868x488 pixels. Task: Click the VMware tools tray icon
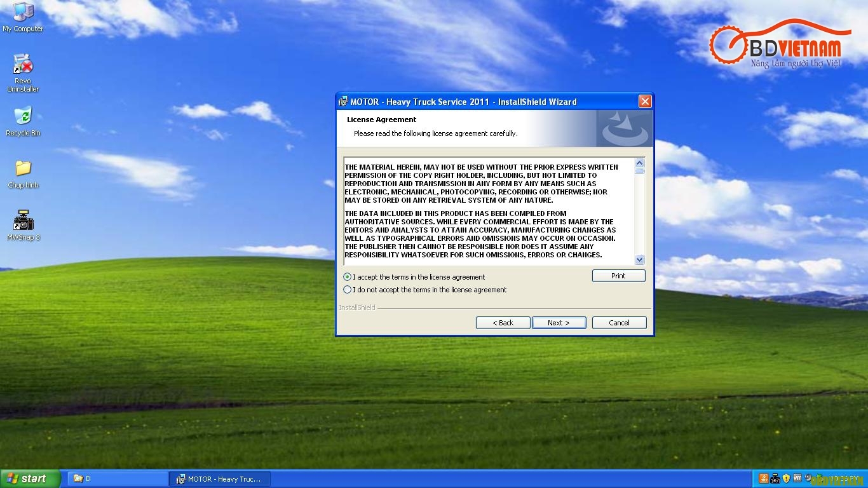(x=797, y=478)
